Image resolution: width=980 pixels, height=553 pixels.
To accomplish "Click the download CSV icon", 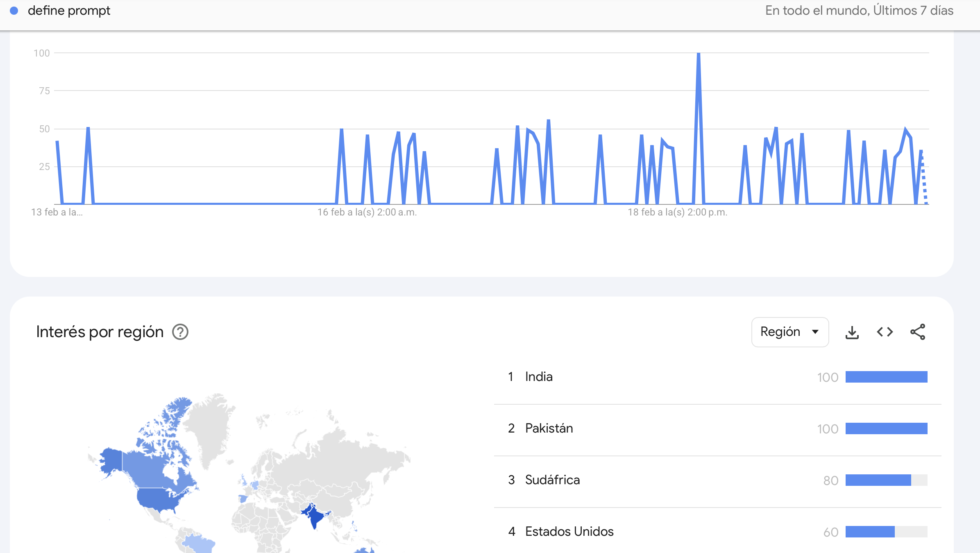I will coord(852,332).
